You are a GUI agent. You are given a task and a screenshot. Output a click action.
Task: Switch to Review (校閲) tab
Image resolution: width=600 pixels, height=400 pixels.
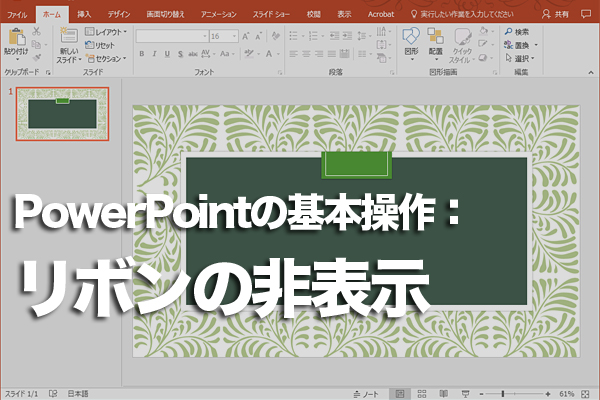(313, 15)
